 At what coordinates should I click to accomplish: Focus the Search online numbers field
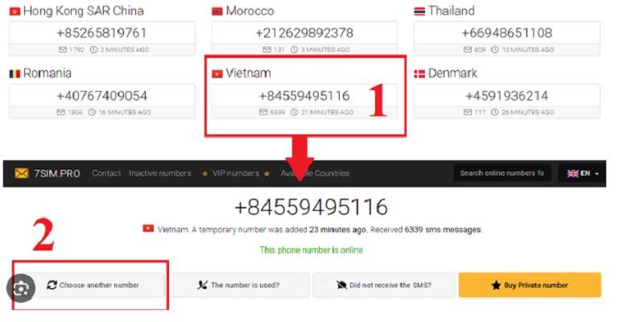(502, 173)
